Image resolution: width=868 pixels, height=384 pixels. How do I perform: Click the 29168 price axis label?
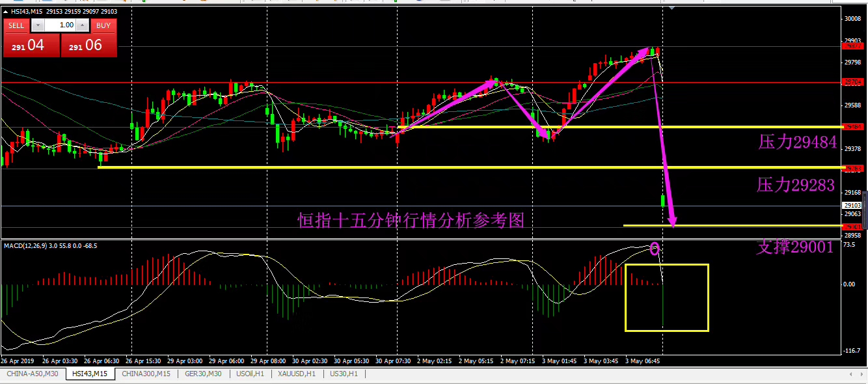coord(852,193)
